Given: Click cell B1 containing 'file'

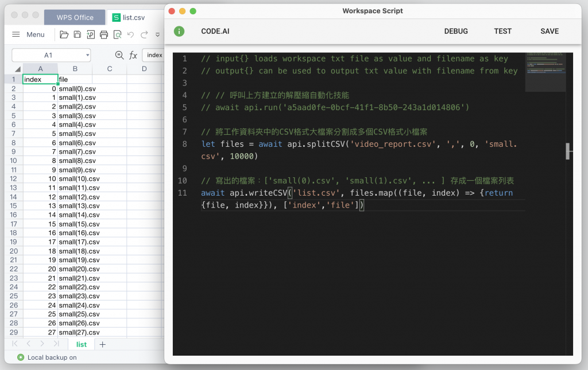Looking at the screenshot, I should click(75, 79).
